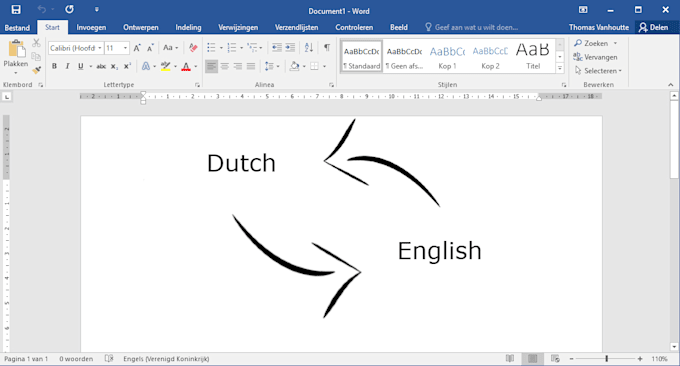Click the Plakken paste button

coord(16,56)
